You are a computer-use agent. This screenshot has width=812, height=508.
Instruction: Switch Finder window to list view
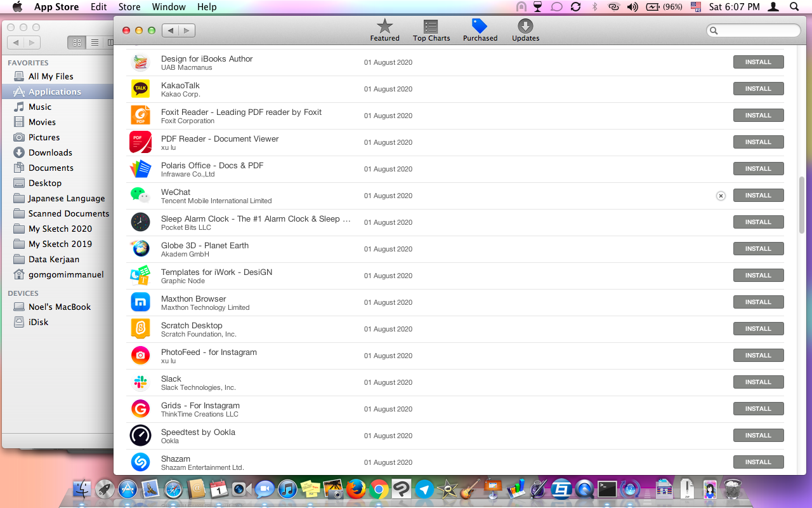(x=95, y=43)
